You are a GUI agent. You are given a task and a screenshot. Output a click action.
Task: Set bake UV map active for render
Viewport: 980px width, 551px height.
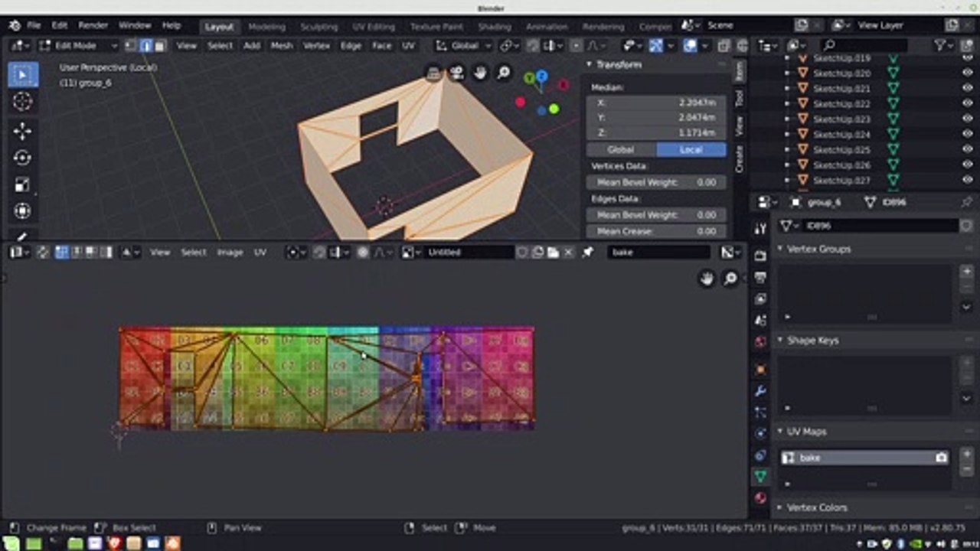tap(941, 458)
